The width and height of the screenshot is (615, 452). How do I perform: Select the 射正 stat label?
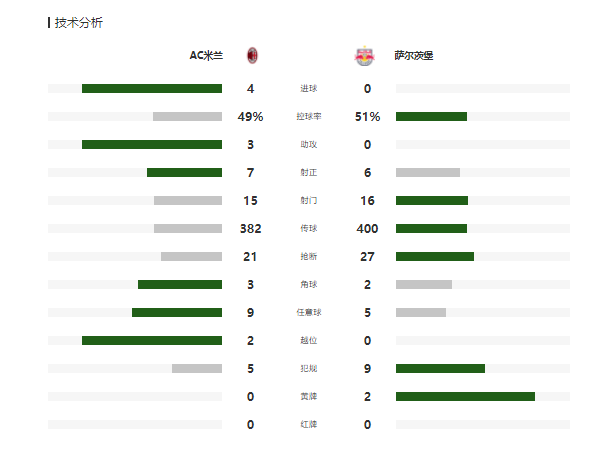click(309, 173)
